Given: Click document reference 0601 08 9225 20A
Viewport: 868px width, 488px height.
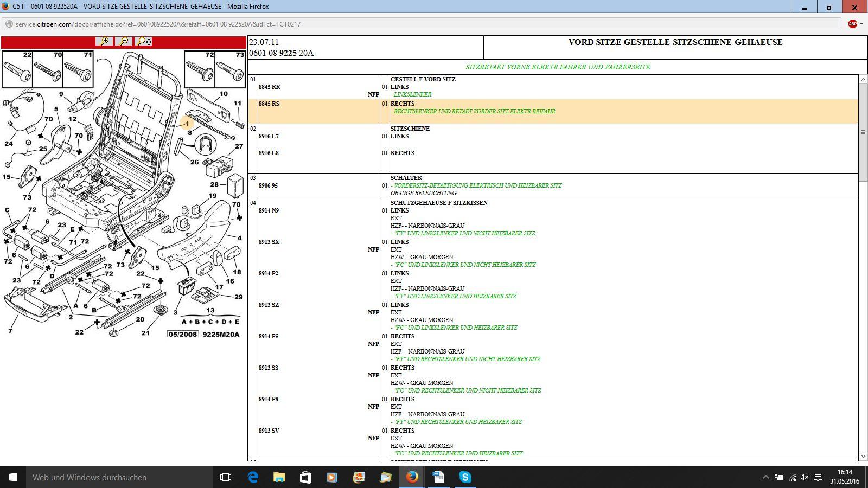Looking at the screenshot, I should 281,53.
